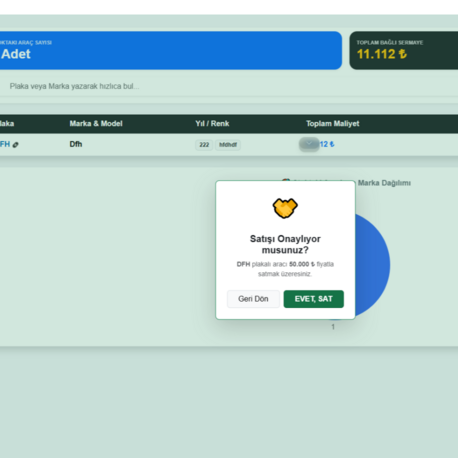Viewport: 458px width, 458px height.
Task: Click the Toplam Maliyet column header
Action: (333, 124)
